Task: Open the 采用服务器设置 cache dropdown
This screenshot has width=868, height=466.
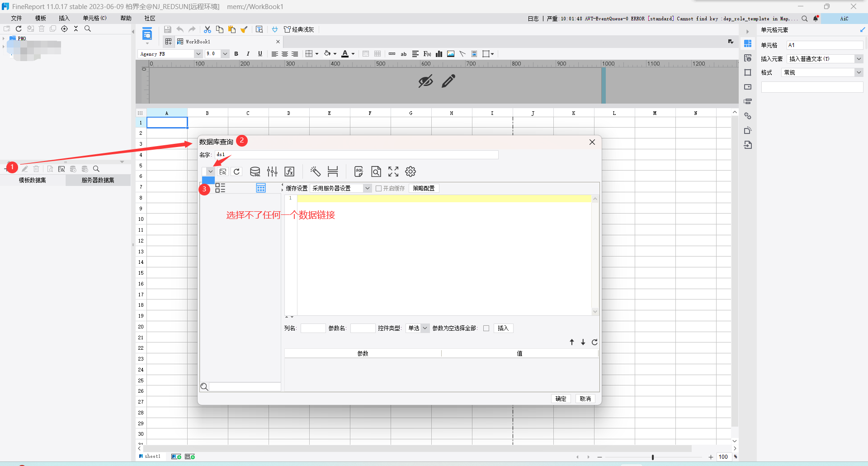Action: (x=368, y=188)
